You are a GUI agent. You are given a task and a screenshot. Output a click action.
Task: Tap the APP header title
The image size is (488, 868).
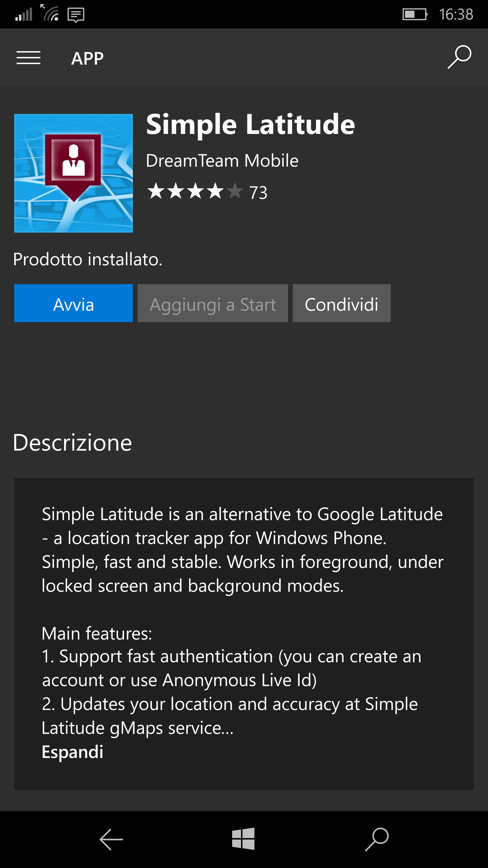point(87,58)
